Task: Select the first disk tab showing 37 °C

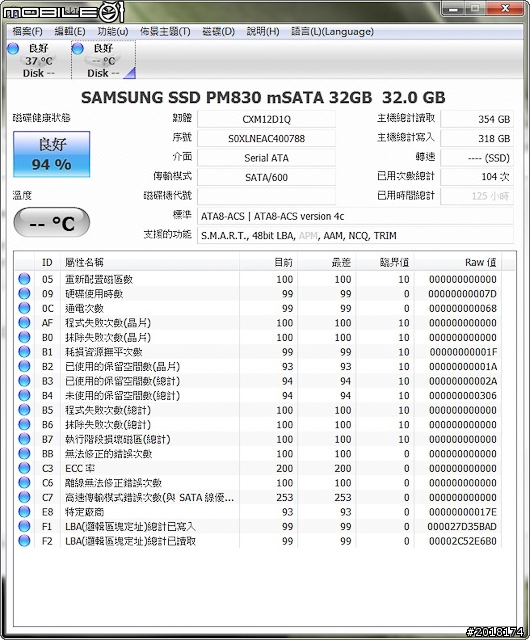Action: click(x=38, y=60)
